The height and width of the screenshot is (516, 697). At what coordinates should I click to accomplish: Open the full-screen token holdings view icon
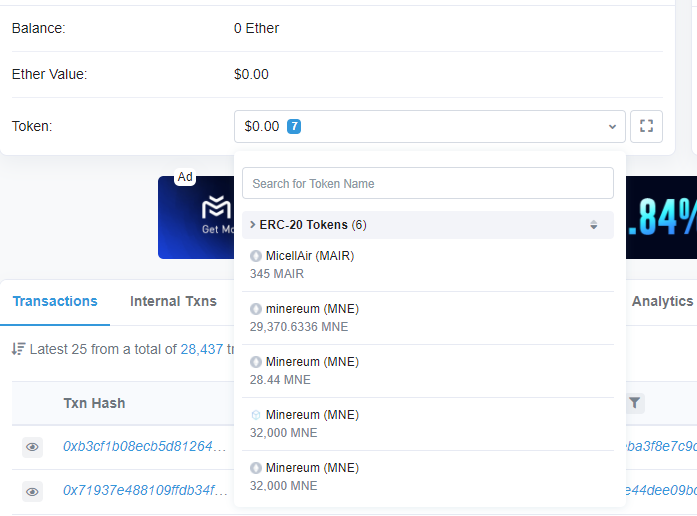pyautogui.click(x=646, y=126)
